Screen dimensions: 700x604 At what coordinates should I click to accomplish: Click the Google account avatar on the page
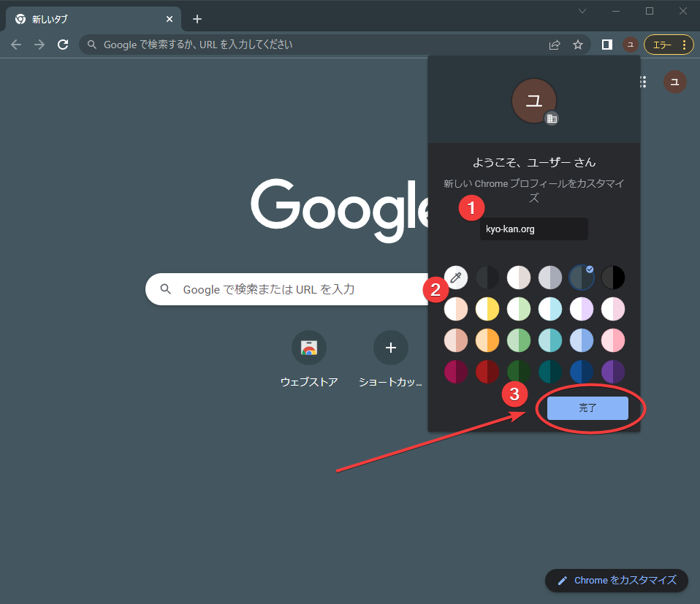point(674,82)
